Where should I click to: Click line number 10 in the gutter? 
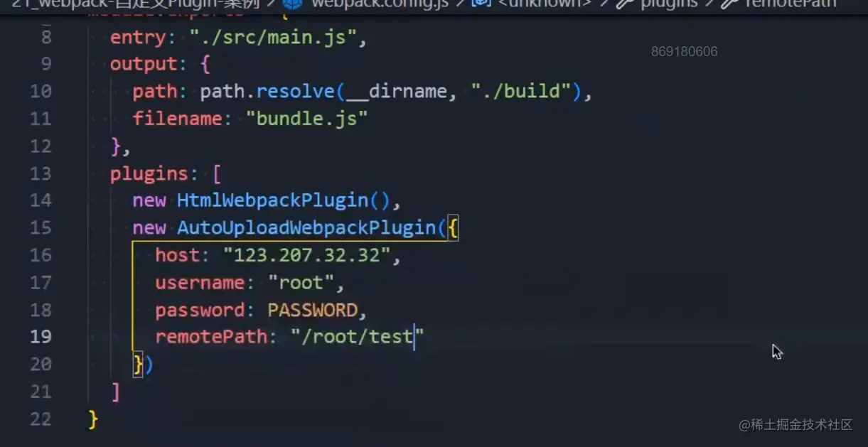point(41,91)
